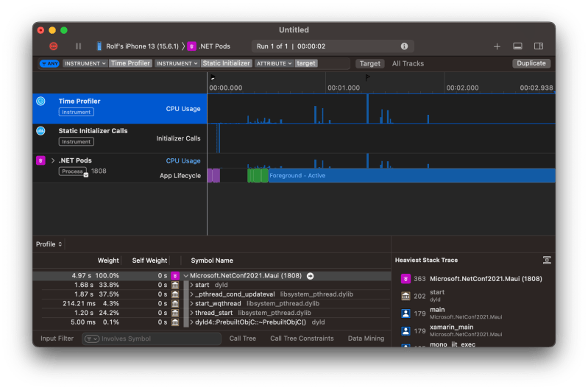Click the user icon beside main frame

[x=405, y=313]
